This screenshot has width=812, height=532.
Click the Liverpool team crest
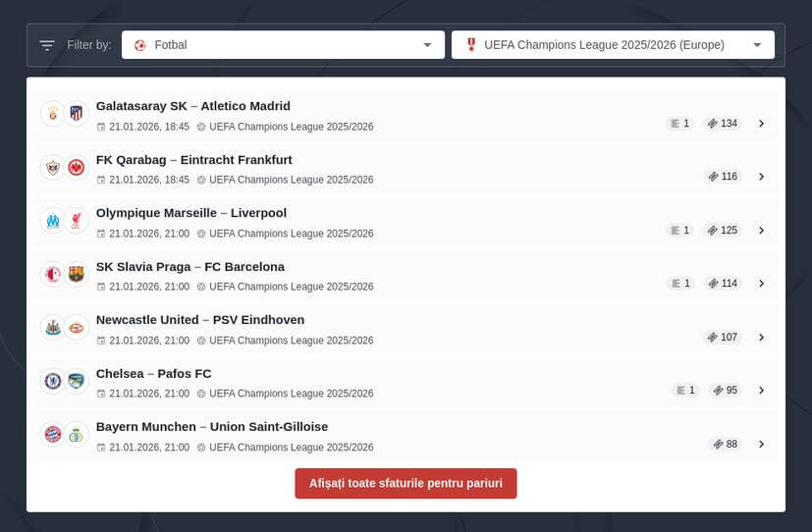click(x=77, y=221)
